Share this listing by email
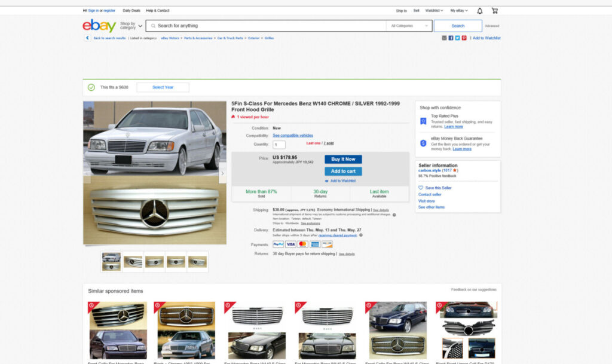Screen dimensions: 612x364 click(444, 38)
